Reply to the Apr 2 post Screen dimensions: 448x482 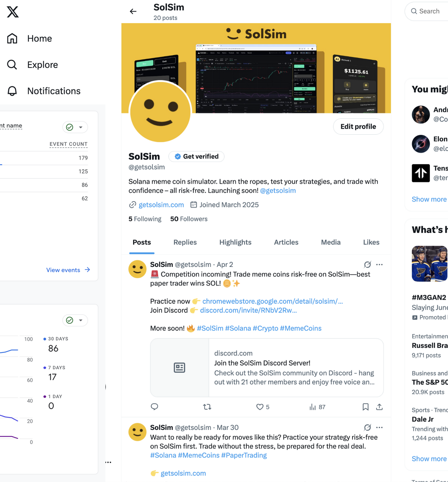pos(154,407)
